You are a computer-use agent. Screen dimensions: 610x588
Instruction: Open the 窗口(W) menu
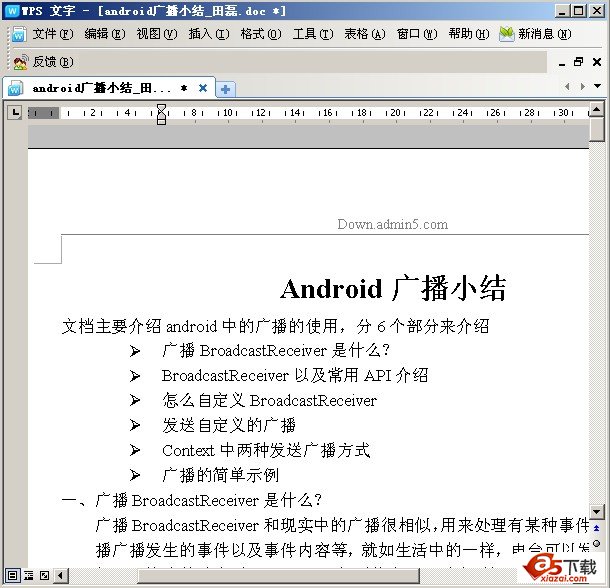pos(417,34)
